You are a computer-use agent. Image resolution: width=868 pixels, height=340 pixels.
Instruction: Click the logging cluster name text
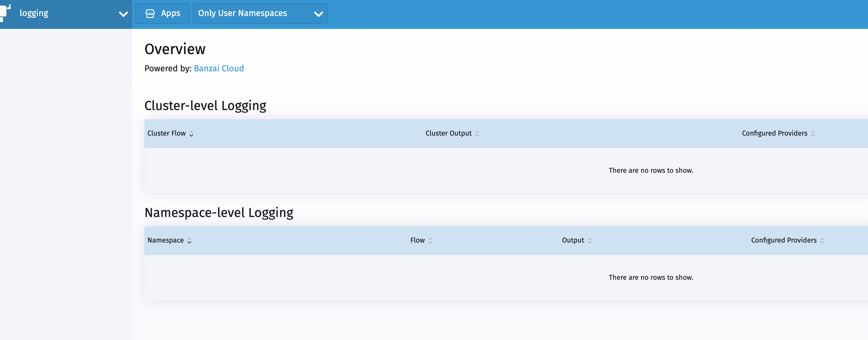coord(34,13)
